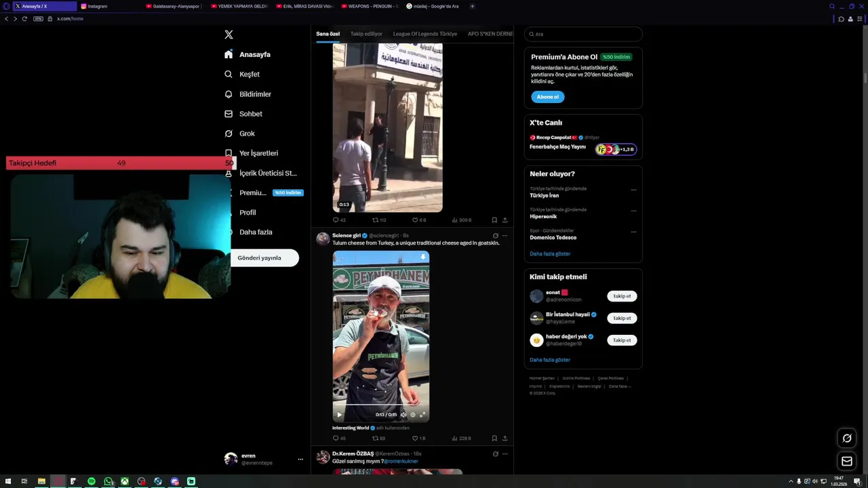This screenshot has width=868, height=488.
Task: Expand Daha fazla sidebar menu
Action: tap(248, 232)
